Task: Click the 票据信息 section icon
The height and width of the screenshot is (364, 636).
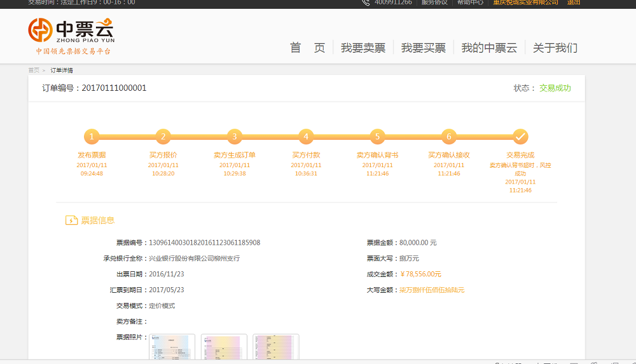Action: (x=71, y=220)
